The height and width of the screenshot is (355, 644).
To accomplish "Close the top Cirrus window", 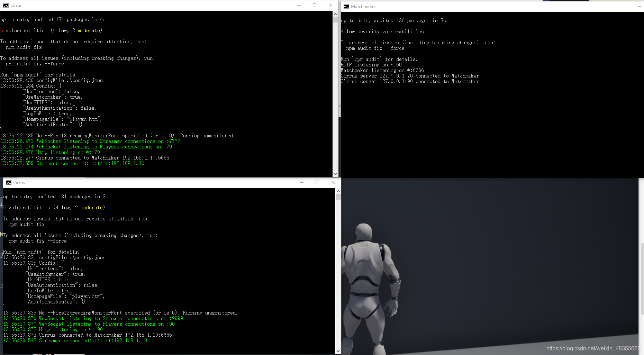I will click(x=330, y=5).
